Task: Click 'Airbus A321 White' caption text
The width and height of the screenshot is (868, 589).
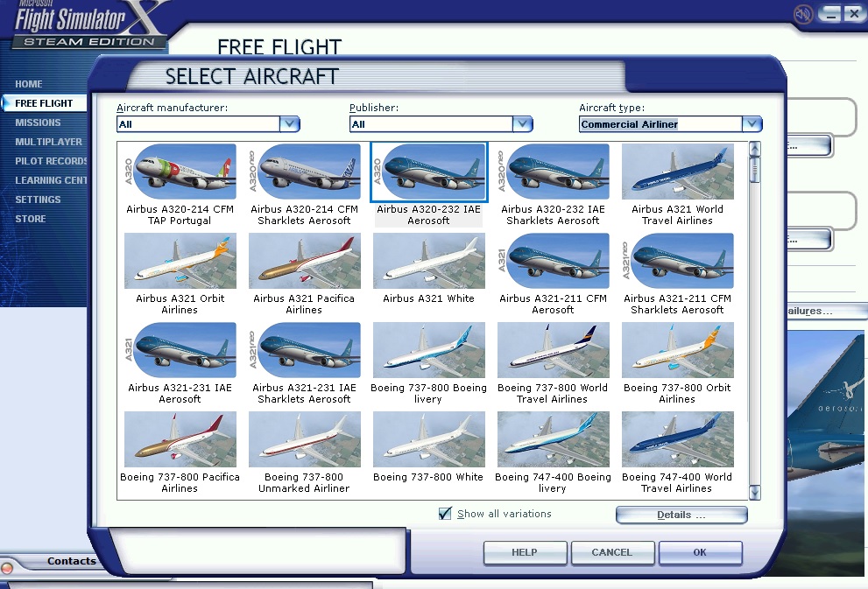Action: [x=429, y=298]
